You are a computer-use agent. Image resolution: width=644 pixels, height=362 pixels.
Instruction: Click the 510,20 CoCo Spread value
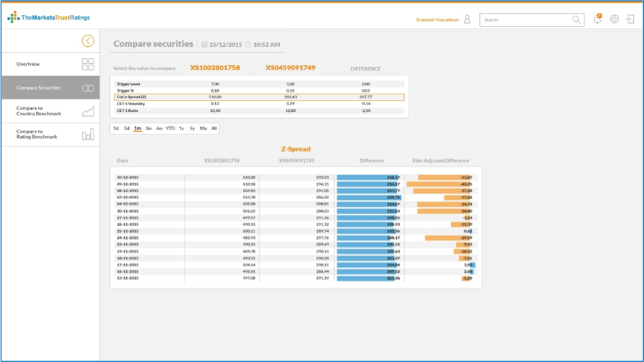click(215, 97)
